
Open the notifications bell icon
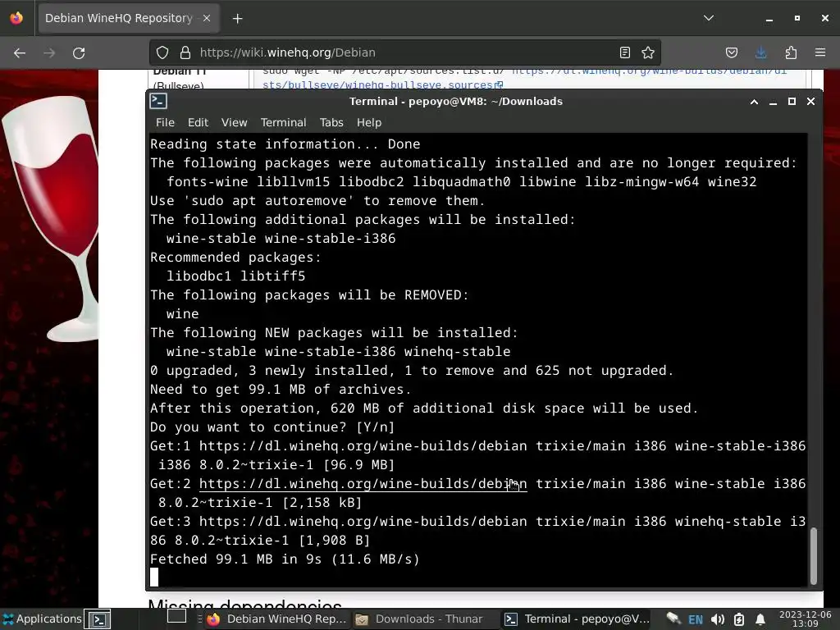point(760,620)
